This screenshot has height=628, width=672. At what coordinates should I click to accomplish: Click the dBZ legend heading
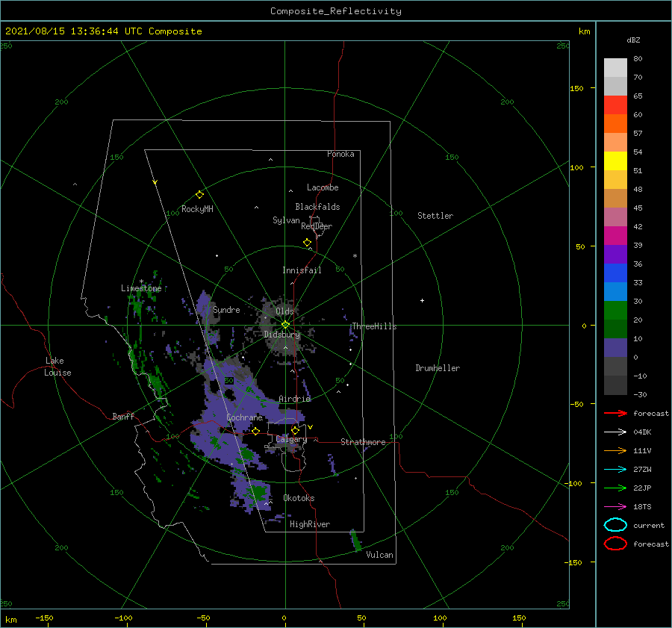(633, 40)
